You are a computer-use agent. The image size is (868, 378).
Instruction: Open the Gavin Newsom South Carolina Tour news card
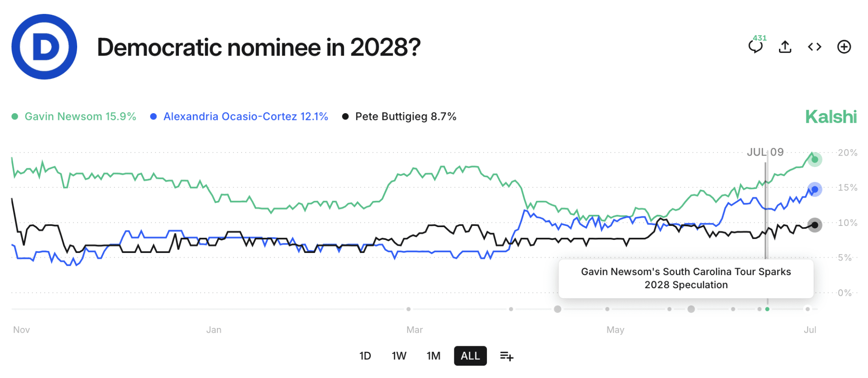coord(686,278)
